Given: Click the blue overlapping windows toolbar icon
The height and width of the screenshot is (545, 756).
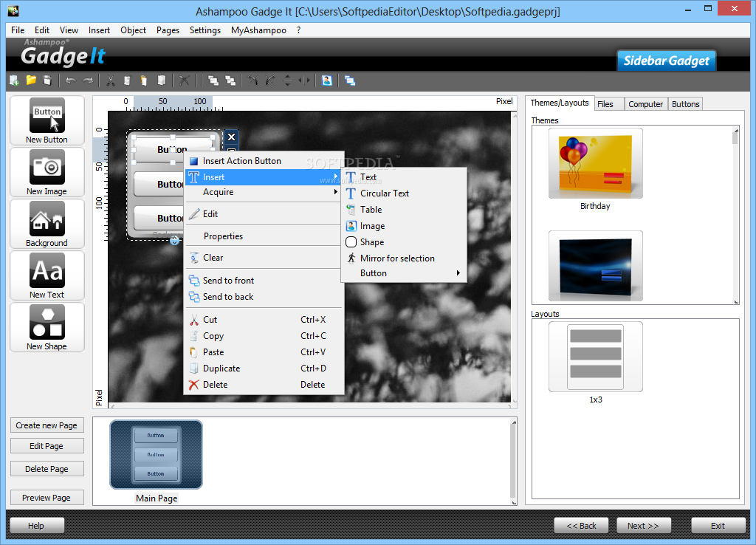Looking at the screenshot, I should (350, 80).
